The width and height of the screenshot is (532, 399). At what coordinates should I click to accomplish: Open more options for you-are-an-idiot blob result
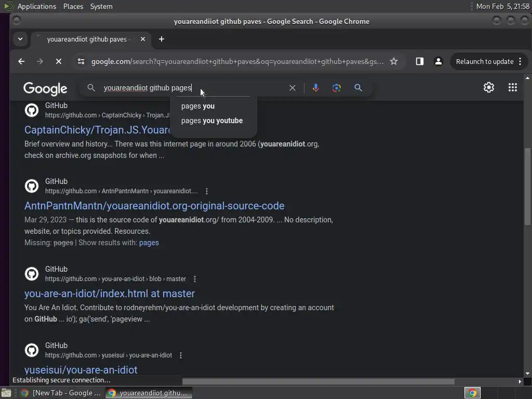195,279
